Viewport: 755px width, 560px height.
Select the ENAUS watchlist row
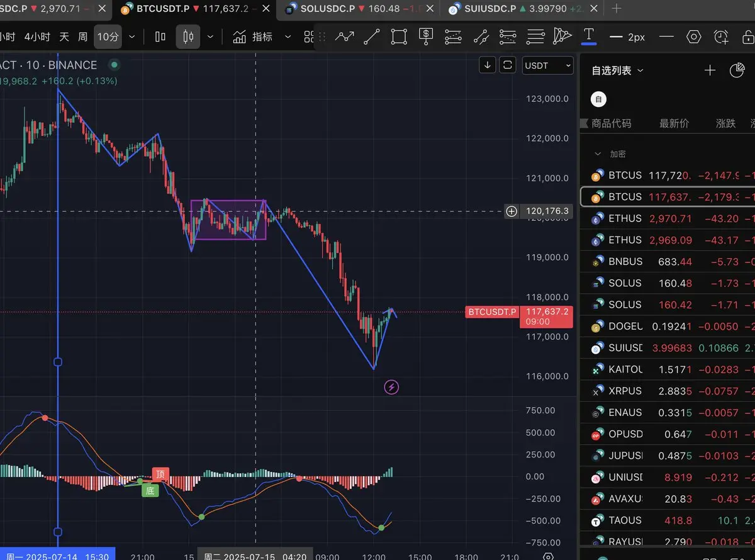(667, 412)
